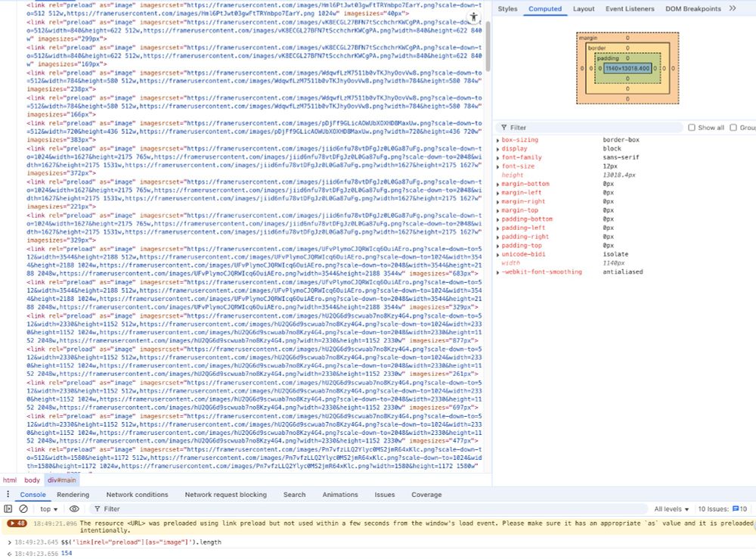Open the Layout tab

[x=584, y=8]
